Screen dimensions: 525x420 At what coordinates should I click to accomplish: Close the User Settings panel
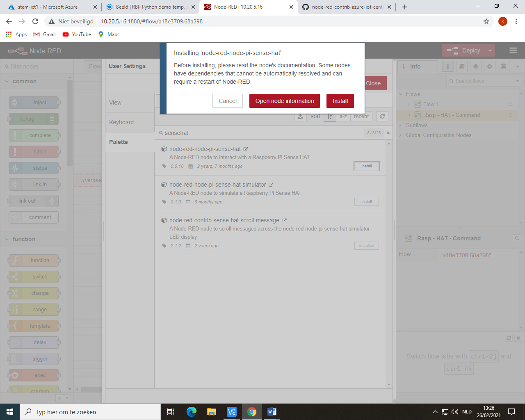[x=374, y=83]
